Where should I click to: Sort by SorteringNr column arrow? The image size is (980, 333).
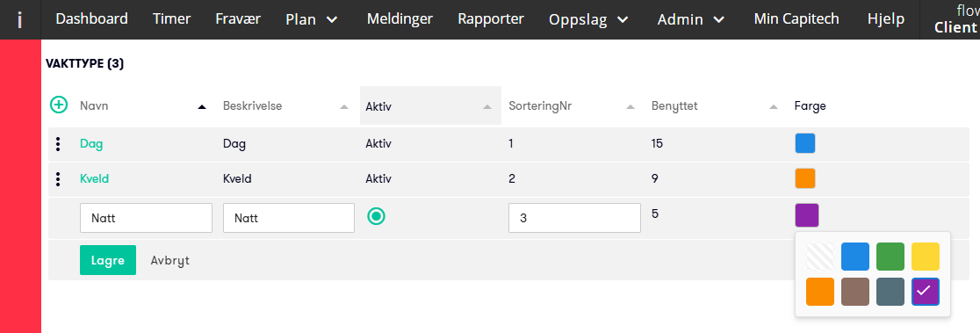630,107
